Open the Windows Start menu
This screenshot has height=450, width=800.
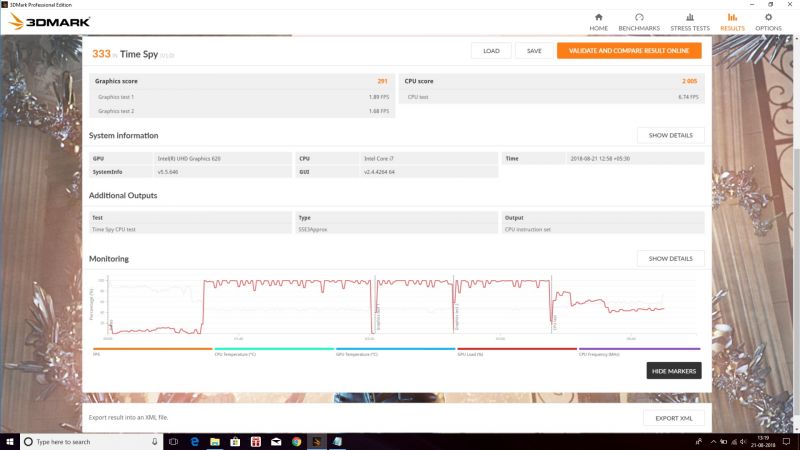10,442
